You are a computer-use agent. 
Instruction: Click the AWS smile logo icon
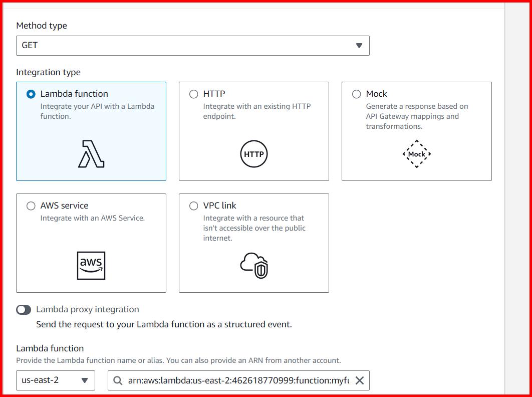[x=92, y=266]
